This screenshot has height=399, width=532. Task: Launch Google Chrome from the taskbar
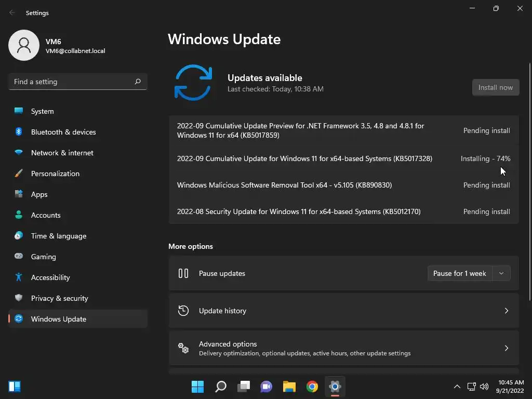point(312,387)
